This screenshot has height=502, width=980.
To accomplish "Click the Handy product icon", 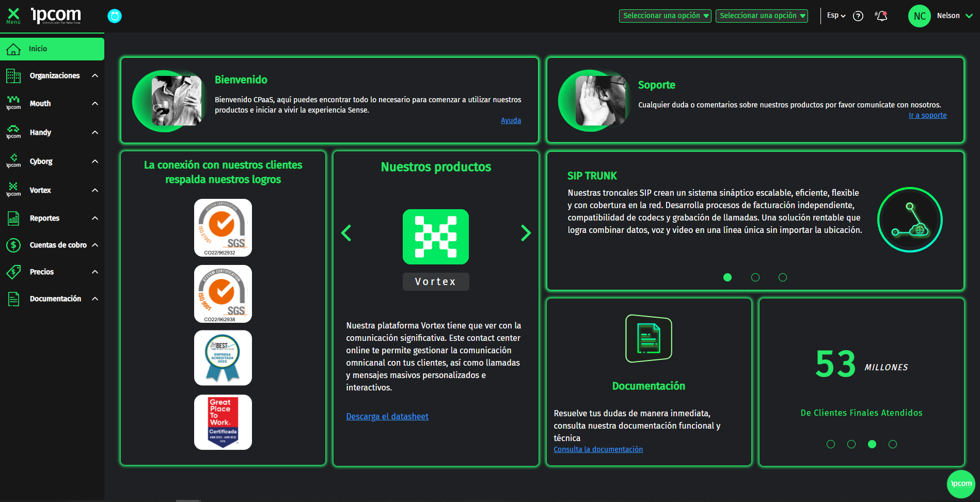I will [x=13, y=132].
